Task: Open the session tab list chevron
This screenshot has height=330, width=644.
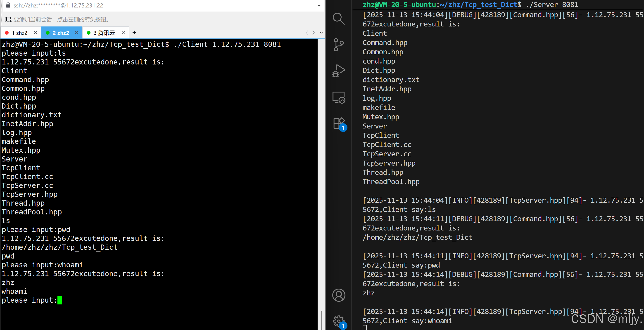Action: pyautogui.click(x=321, y=33)
